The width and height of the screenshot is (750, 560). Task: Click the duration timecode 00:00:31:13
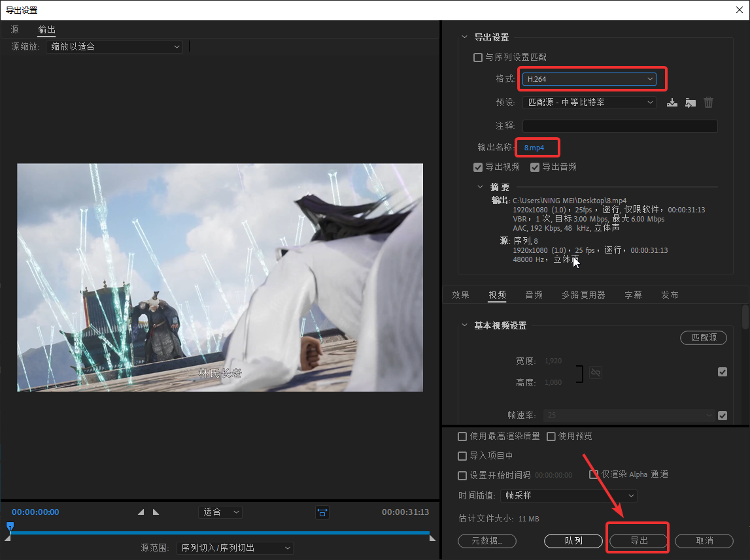405,512
